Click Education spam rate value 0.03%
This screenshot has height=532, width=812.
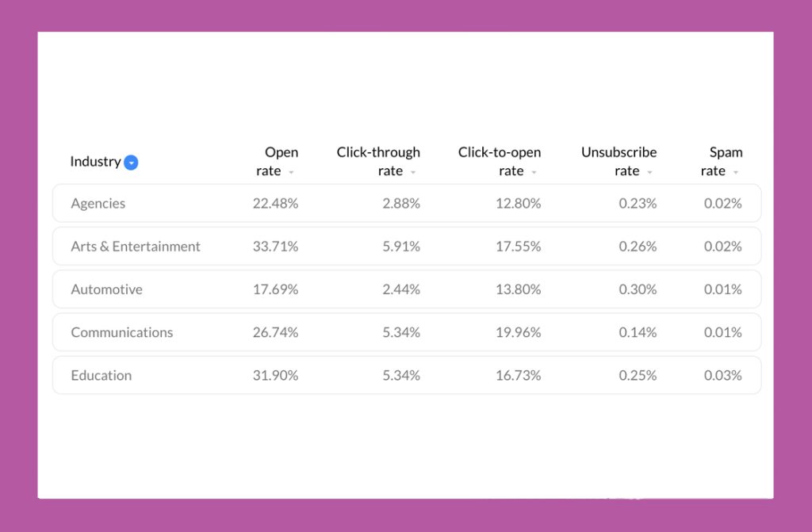pos(723,375)
